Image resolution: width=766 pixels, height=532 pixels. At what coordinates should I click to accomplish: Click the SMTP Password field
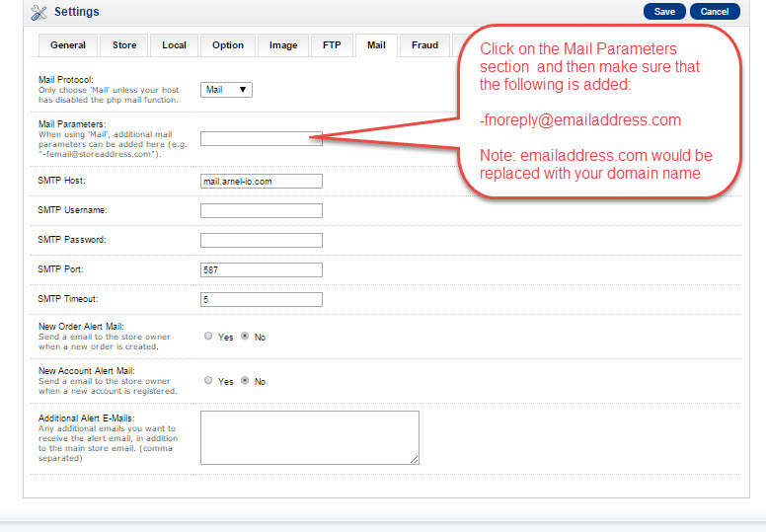pyautogui.click(x=261, y=240)
